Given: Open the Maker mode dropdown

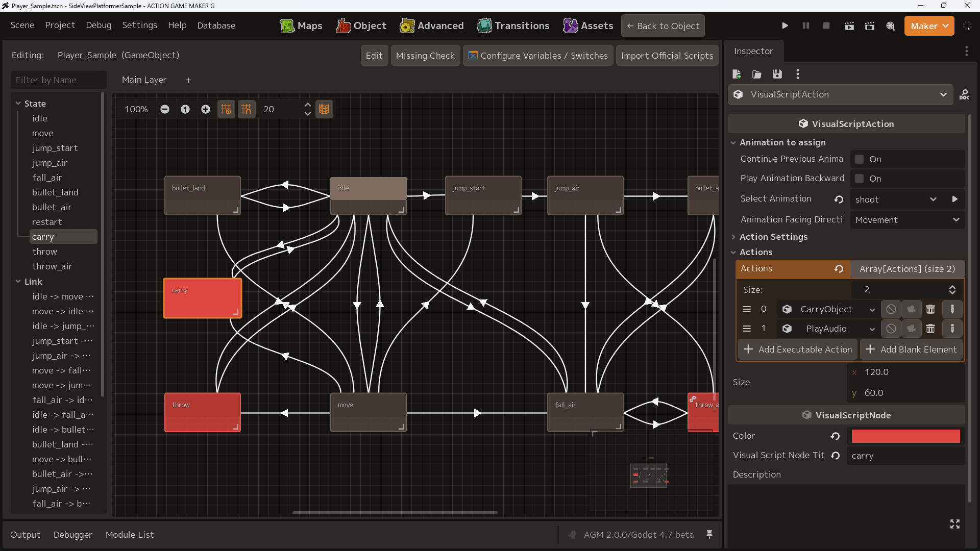Looking at the screenshot, I should click(929, 26).
